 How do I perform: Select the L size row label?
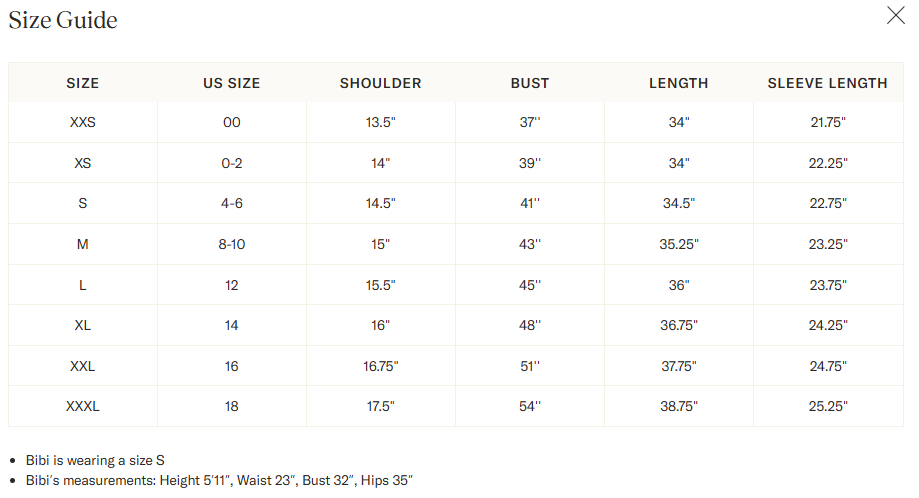pos(83,285)
